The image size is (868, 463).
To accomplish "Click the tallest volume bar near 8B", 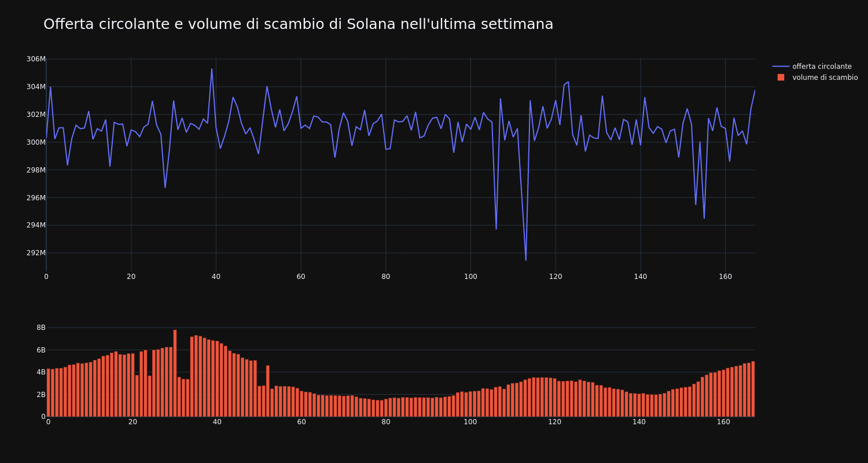I will click(x=175, y=373).
